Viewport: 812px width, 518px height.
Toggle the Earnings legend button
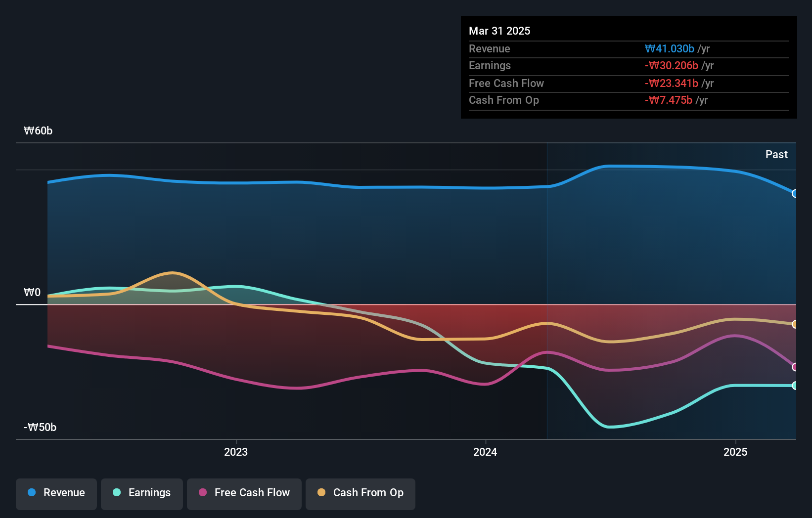point(142,494)
